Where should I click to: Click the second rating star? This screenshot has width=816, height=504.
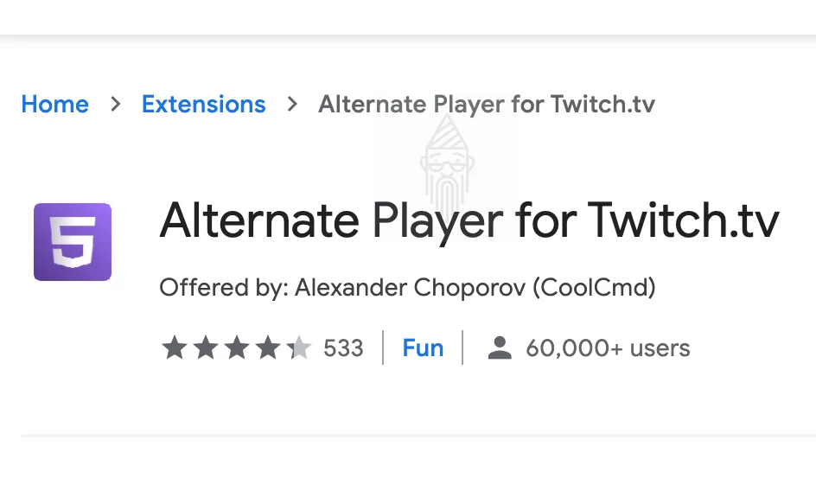[206, 348]
